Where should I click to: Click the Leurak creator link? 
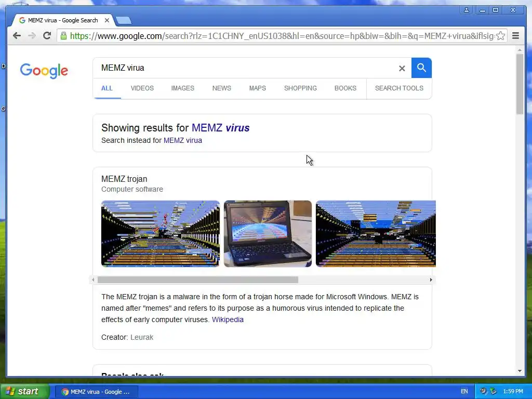(142, 337)
